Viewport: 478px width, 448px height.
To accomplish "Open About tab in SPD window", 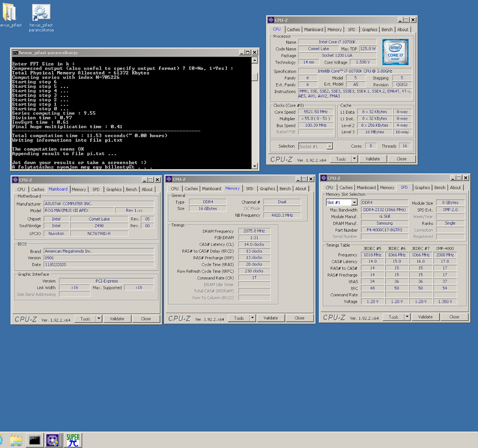I will click(x=455, y=188).
